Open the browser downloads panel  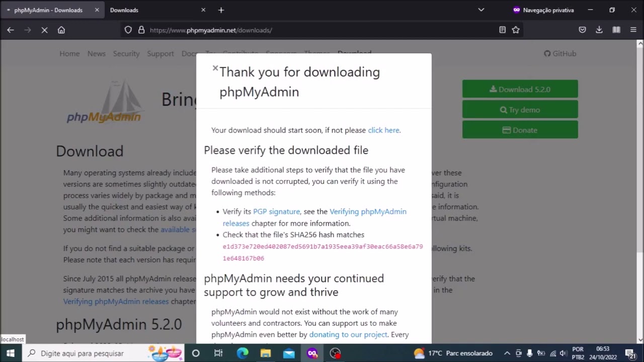coord(599,30)
